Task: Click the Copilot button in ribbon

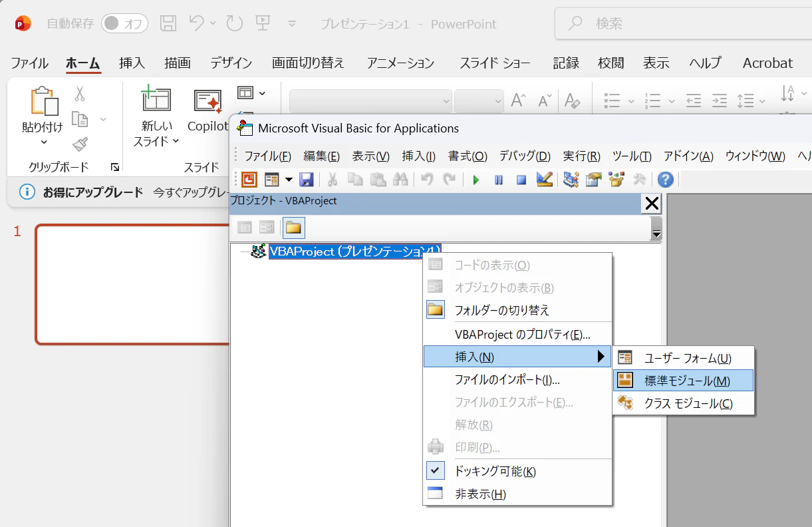Action: [x=207, y=110]
